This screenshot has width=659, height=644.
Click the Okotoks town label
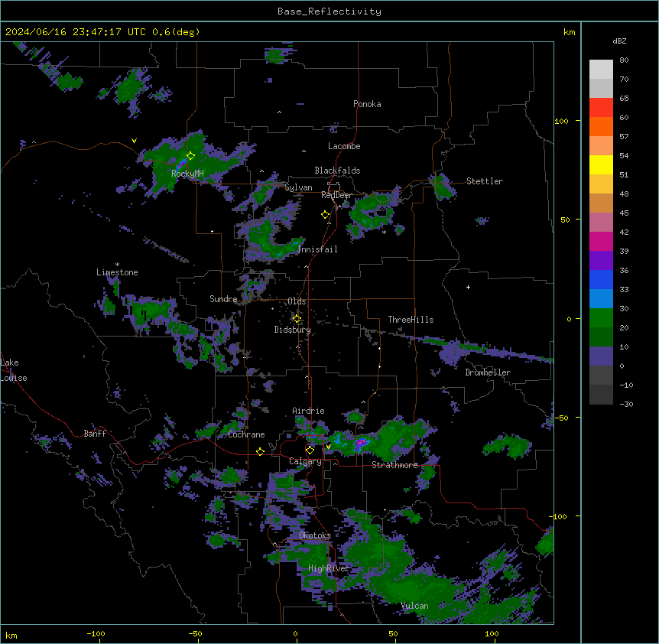point(315,535)
